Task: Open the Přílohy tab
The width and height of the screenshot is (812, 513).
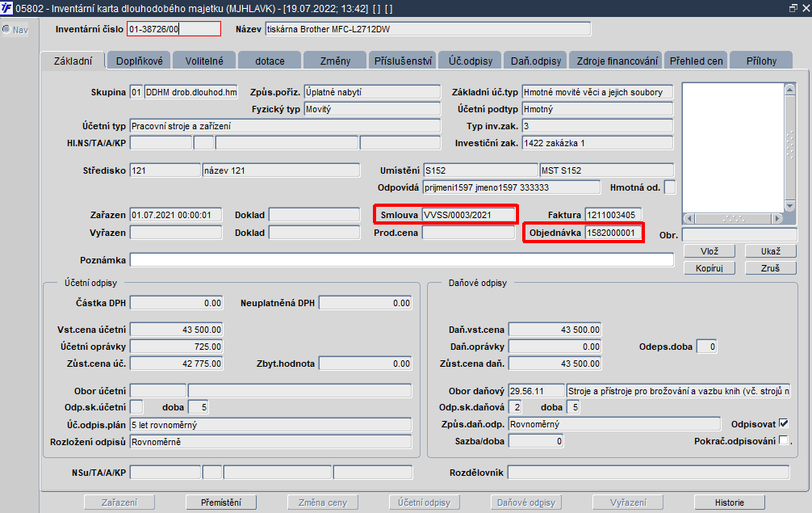Action: click(x=761, y=61)
